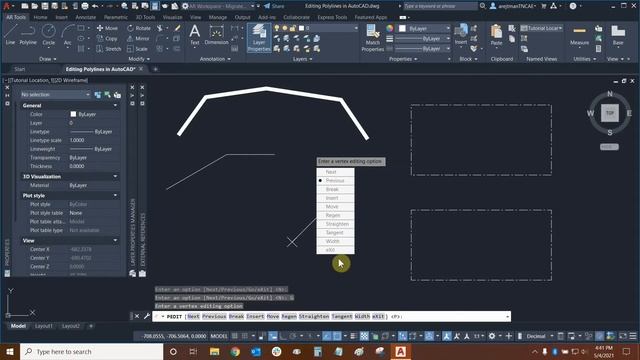The height and width of the screenshot is (360, 640).
Task: Expand the Modify panel flyout
Action: click(139, 59)
